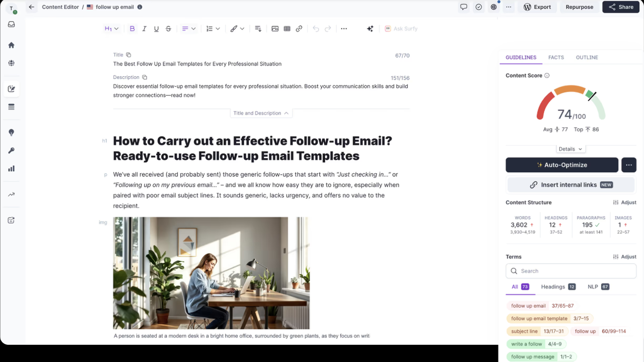Click the Content Score info icon
This screenshot has width=644, height=362.
(547, 76)
